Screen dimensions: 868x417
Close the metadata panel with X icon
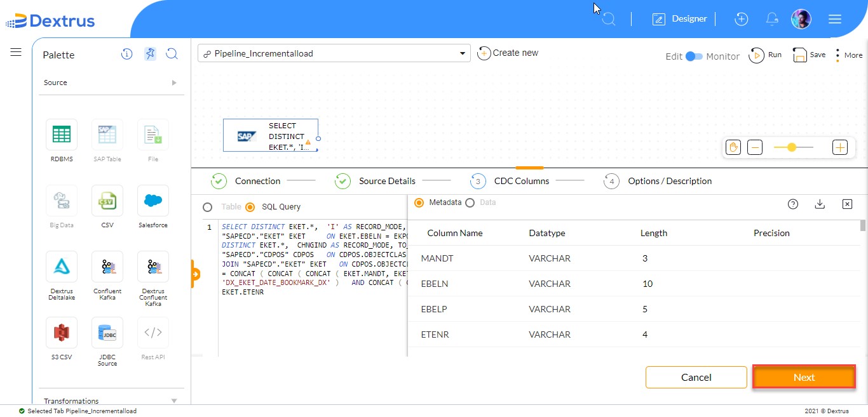coord(847,204)
